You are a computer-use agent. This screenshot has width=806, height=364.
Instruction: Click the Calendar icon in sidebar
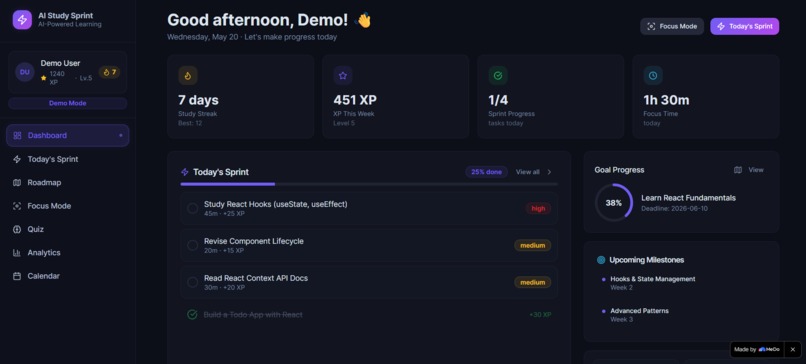pyautogui.click(x=17, y=276)
